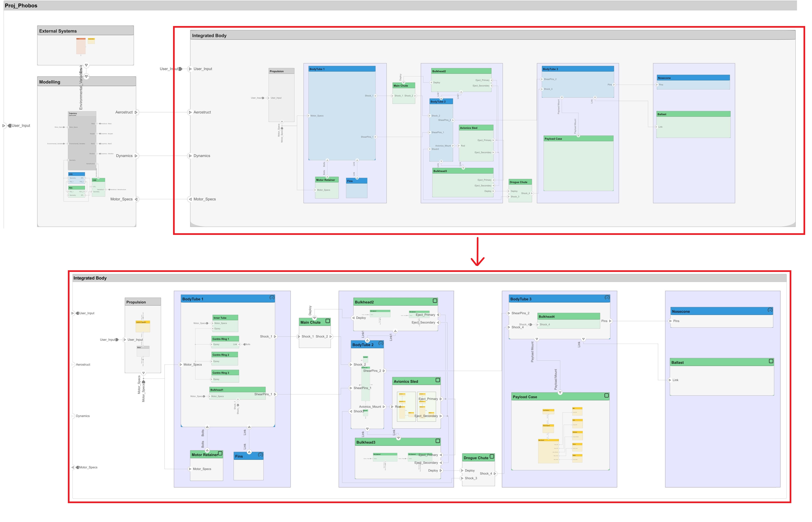Select the Trajectory block inside Modelling
Image resolution: width=812 pixels, height=522 pixels.
click(82, 141)
